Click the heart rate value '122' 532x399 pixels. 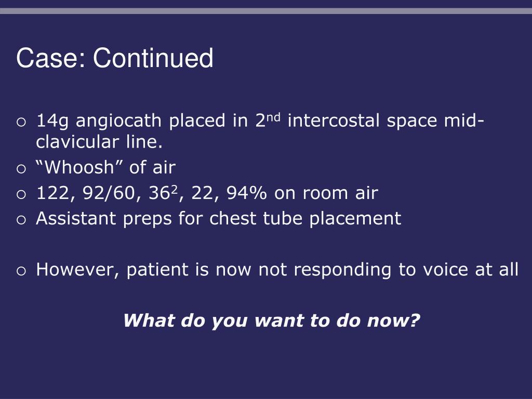click(x=54, y=193)
